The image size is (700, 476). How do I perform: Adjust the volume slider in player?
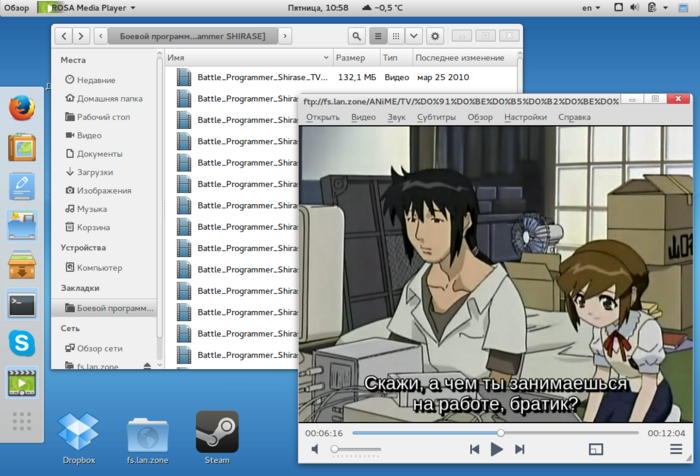tap(356, 449)
